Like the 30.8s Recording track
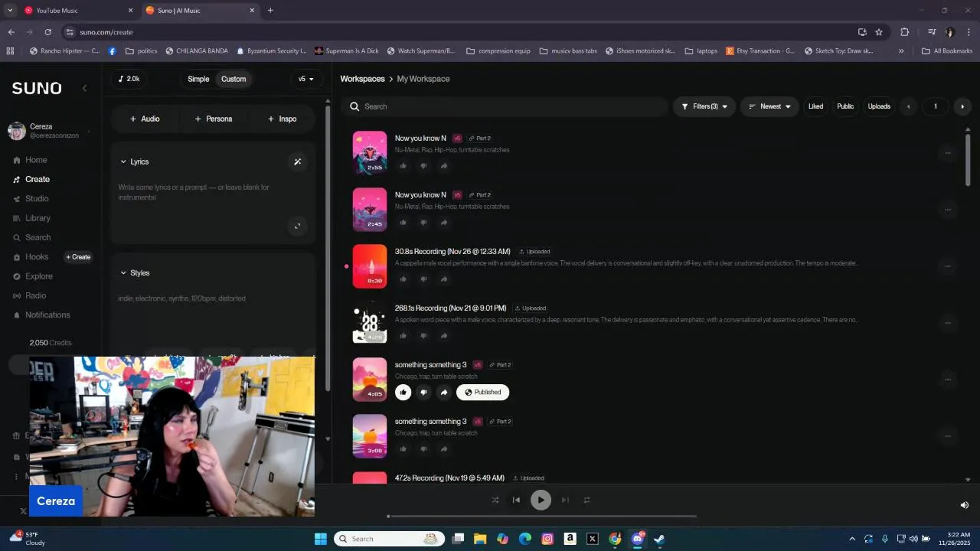 (403, 279)
